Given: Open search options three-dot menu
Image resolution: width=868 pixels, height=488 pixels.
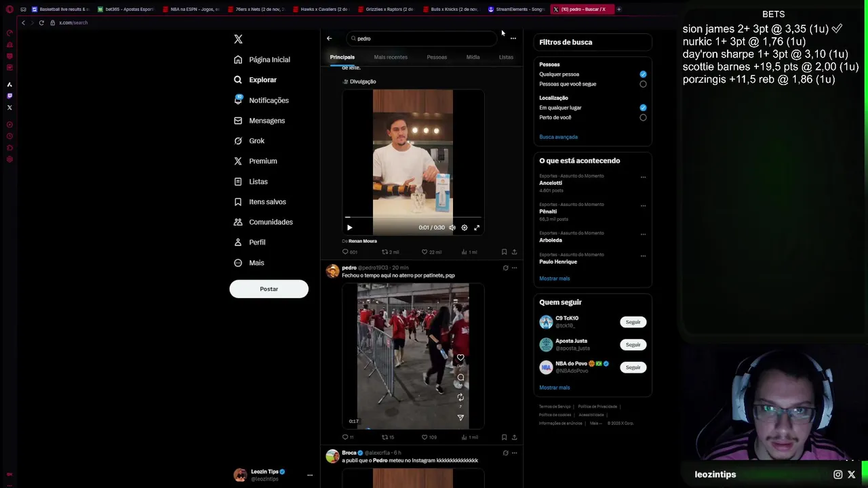Looking at the screenshot, I should click(x=513, y=39).
